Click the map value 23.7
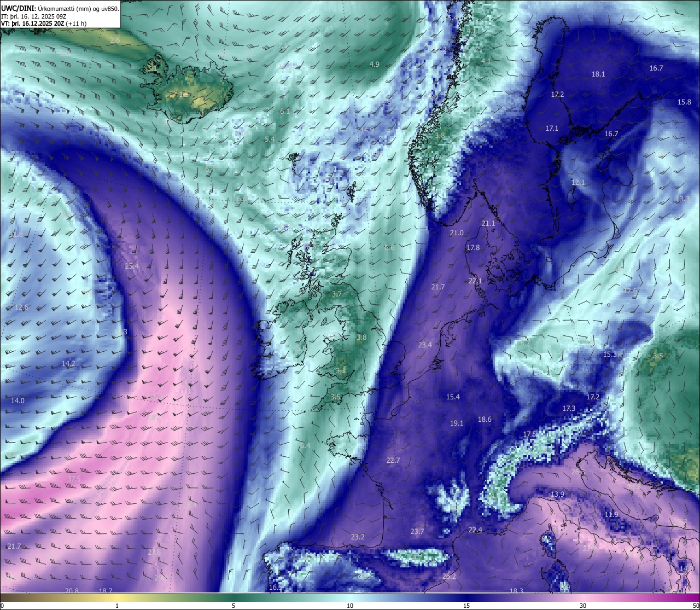 [417, 532]
